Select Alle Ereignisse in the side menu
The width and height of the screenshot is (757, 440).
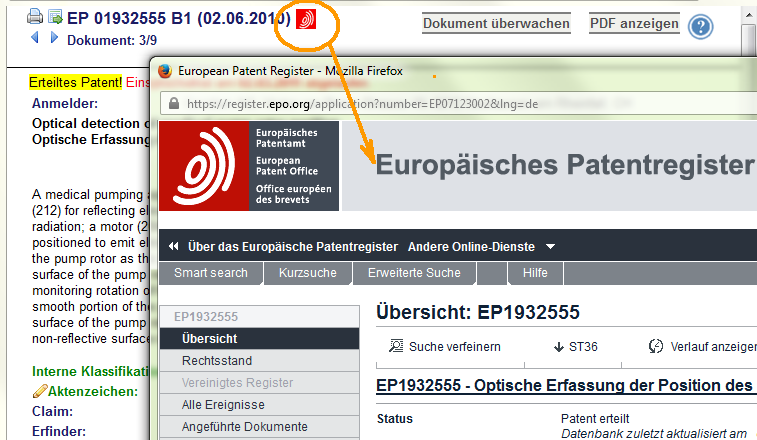point(259,405)
